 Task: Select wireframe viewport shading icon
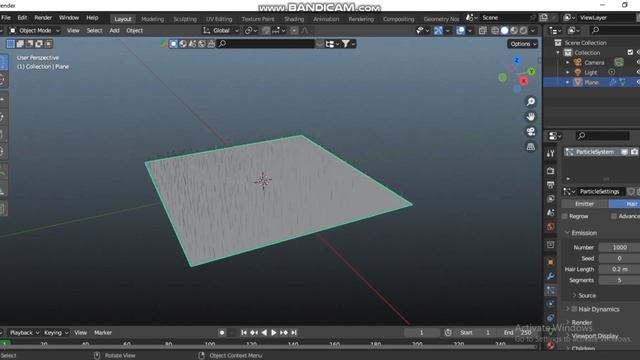[495, 31]
